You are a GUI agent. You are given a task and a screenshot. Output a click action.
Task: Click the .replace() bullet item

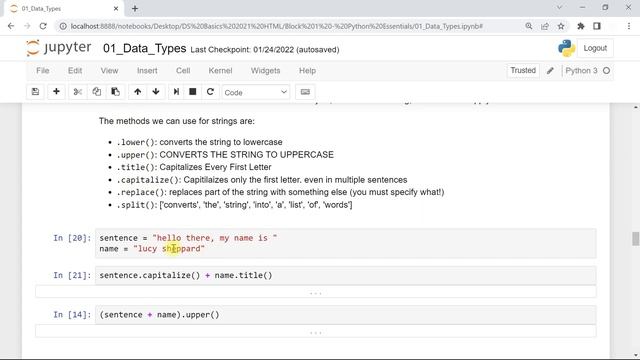280,192
